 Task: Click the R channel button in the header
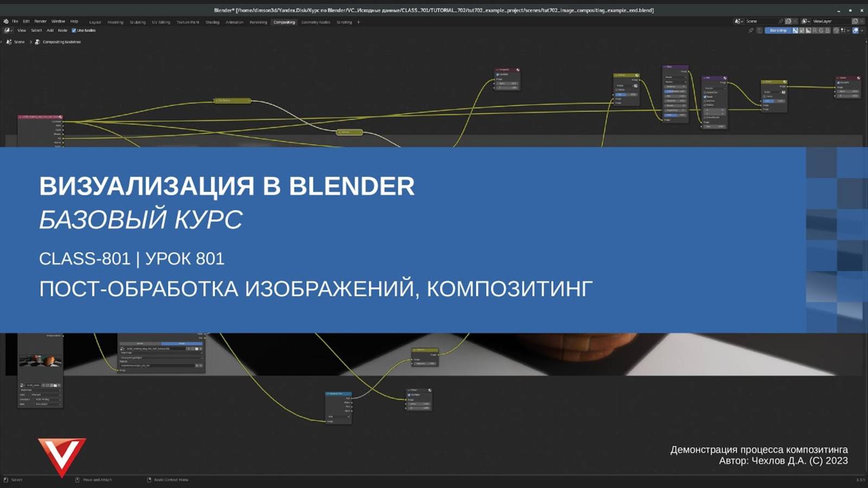pyautogui.click(x=815, y=31)
